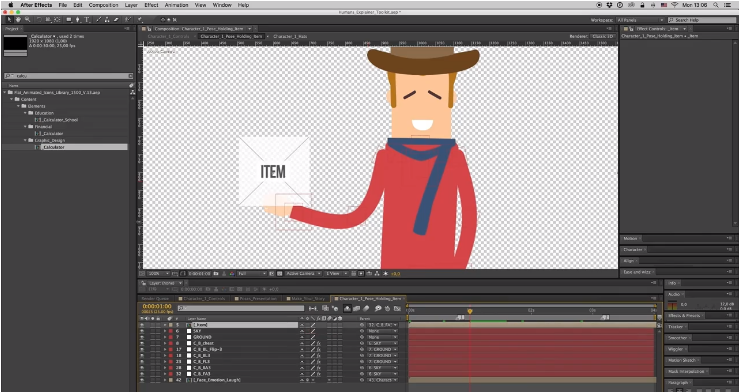
Task: Click the snapshot camera icon in viewer
Action: coord(216,273)
